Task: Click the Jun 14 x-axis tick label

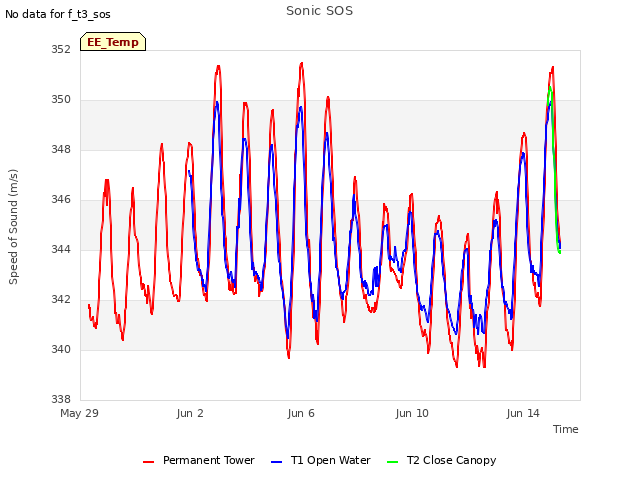Action: click(523, 413)
